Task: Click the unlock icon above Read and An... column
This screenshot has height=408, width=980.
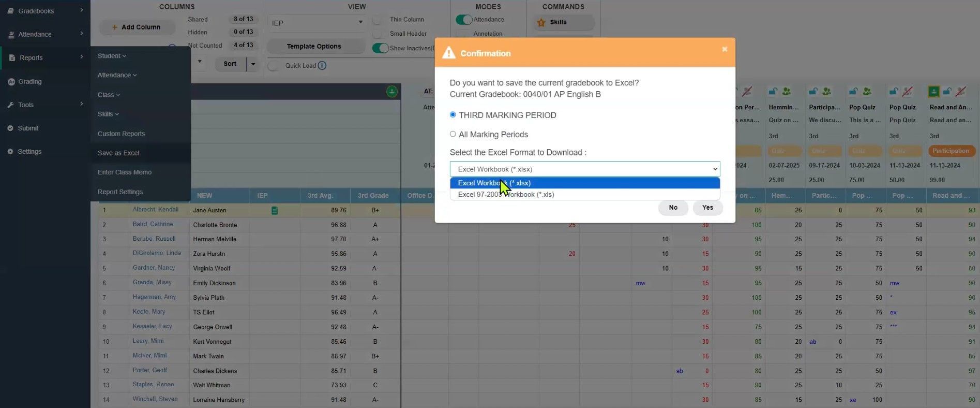Action: (947, 92)
